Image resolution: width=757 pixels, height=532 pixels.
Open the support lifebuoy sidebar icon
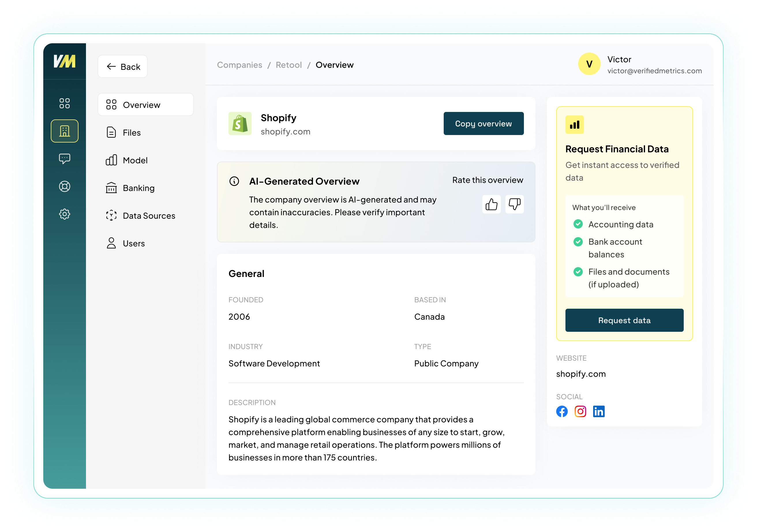[65, 187]
